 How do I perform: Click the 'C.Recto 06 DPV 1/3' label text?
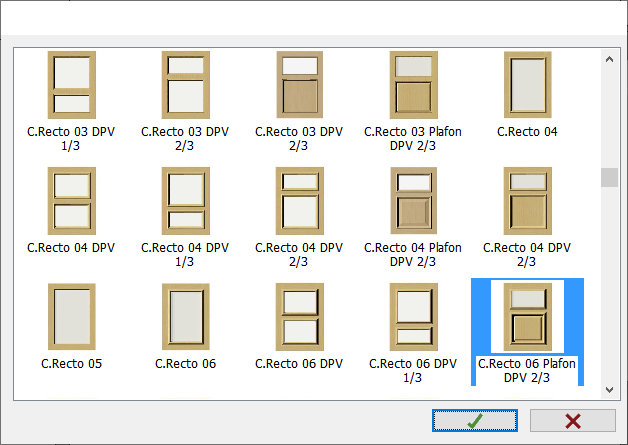coord(413,370)
